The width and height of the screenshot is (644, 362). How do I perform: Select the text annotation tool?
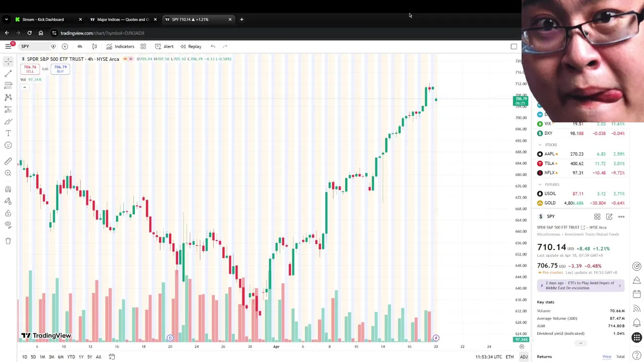8,133
